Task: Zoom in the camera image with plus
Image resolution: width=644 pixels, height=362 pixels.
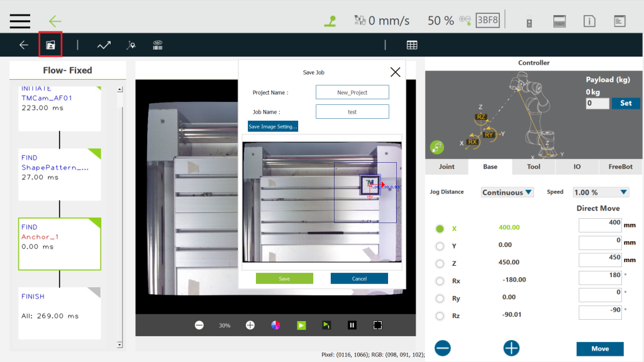Action: pos(250,325)
